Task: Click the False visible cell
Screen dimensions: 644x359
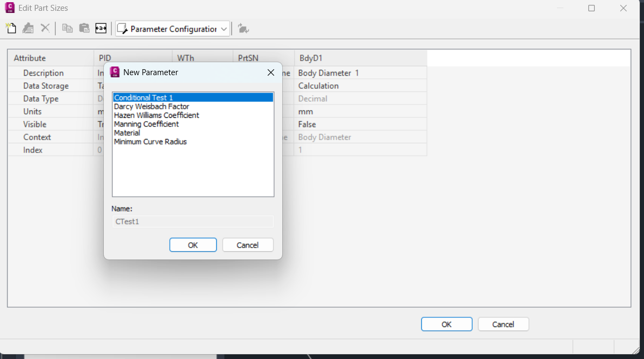Action: pos(361,124)
